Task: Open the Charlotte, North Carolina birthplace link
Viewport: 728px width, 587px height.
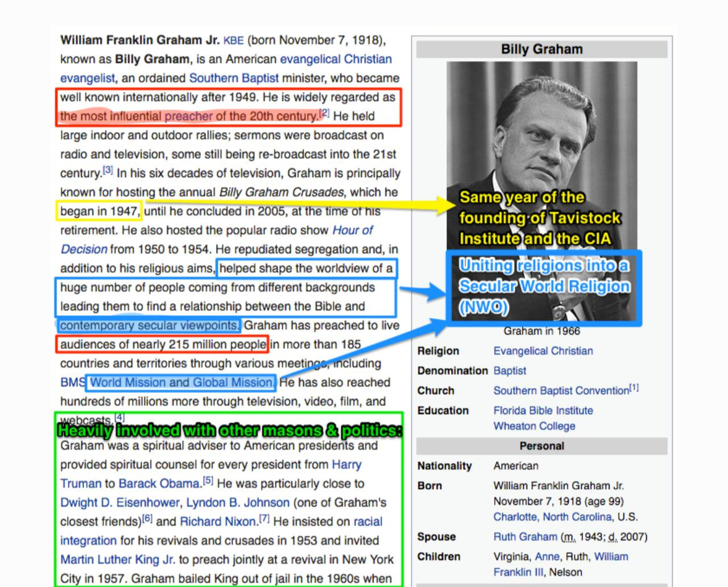Action: (x=552, y=517)
